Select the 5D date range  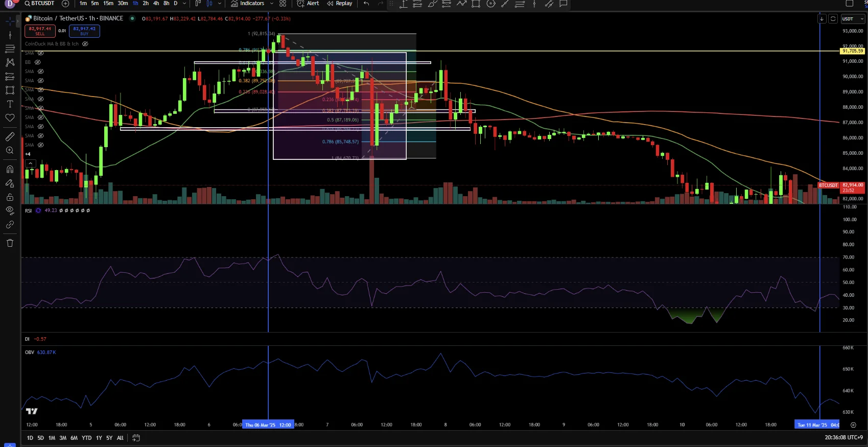tap(40, 438)
